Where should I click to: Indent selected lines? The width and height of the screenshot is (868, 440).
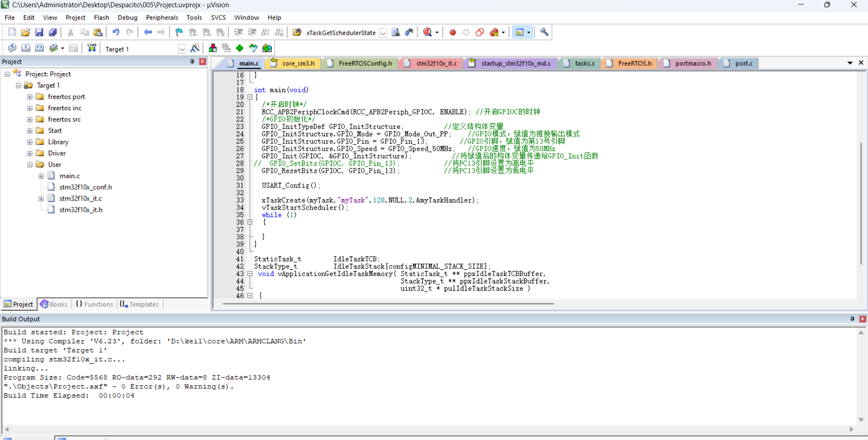tap(238, 32)
